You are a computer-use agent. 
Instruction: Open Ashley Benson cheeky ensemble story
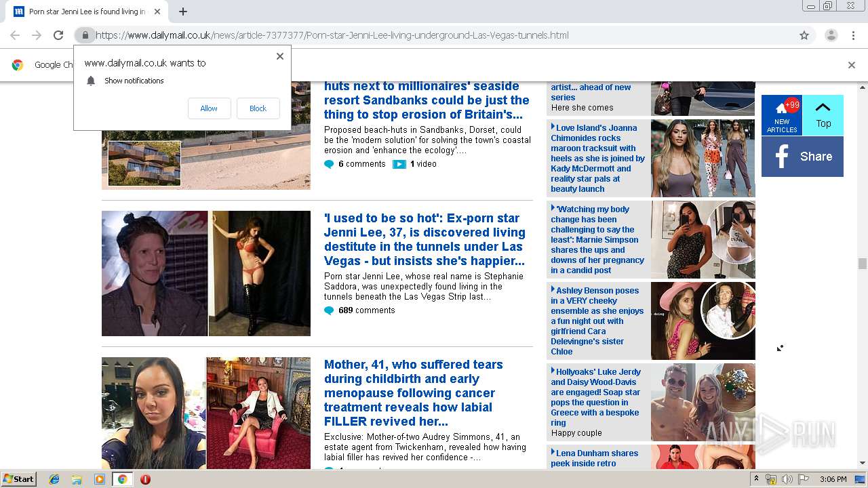click(597, 321)
